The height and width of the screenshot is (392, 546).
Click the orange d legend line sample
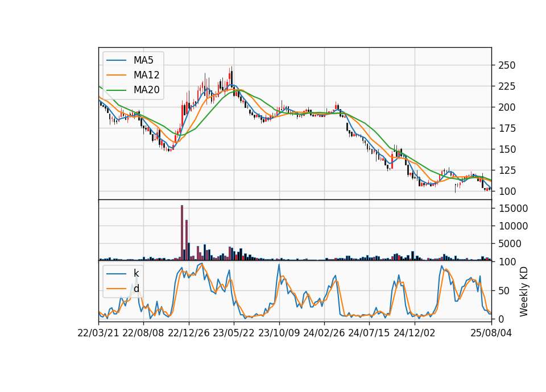click(x=116, y=289)
